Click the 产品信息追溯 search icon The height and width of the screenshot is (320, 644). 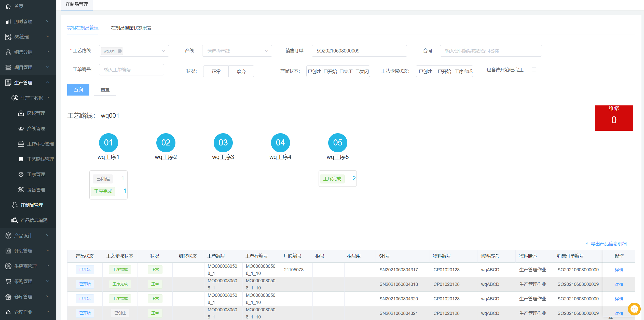[15, 220]
